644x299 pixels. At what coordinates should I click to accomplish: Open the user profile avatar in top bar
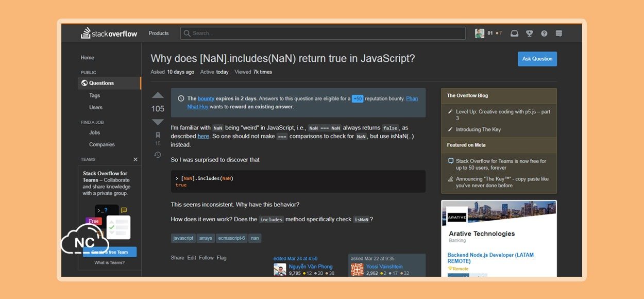480,34
